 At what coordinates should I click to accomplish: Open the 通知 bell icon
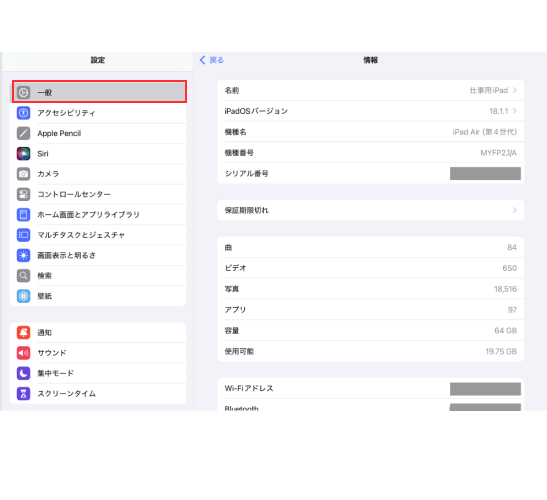click(23, 333)
